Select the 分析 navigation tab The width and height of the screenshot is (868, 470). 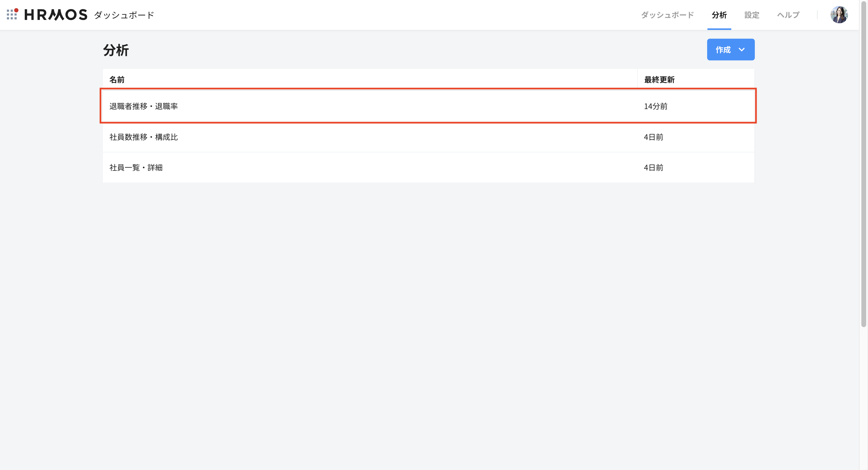coord(719,15)
